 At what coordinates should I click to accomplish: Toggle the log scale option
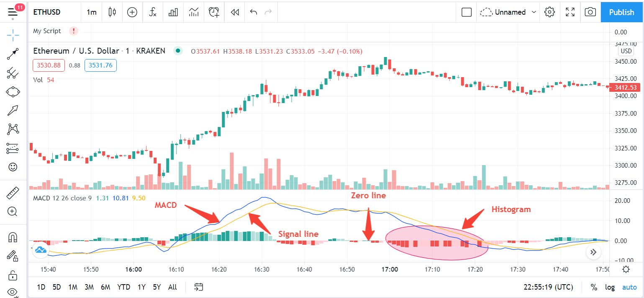click(610, 287)
